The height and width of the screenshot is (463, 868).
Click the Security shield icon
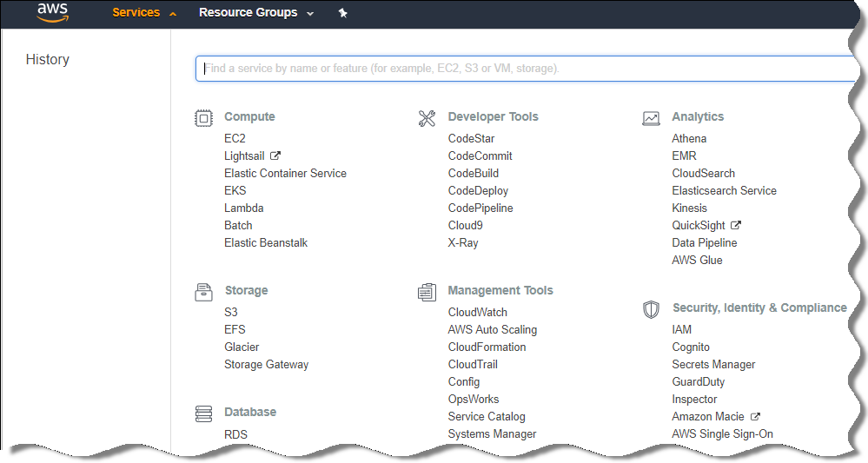651,309
